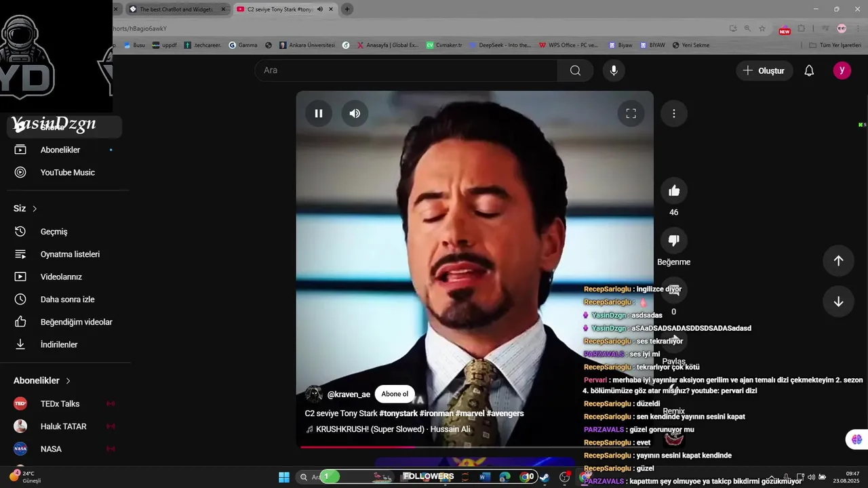Open the WPS Office bookmark
Viewport: 868px width, 488px height.
tap(569, 45)
